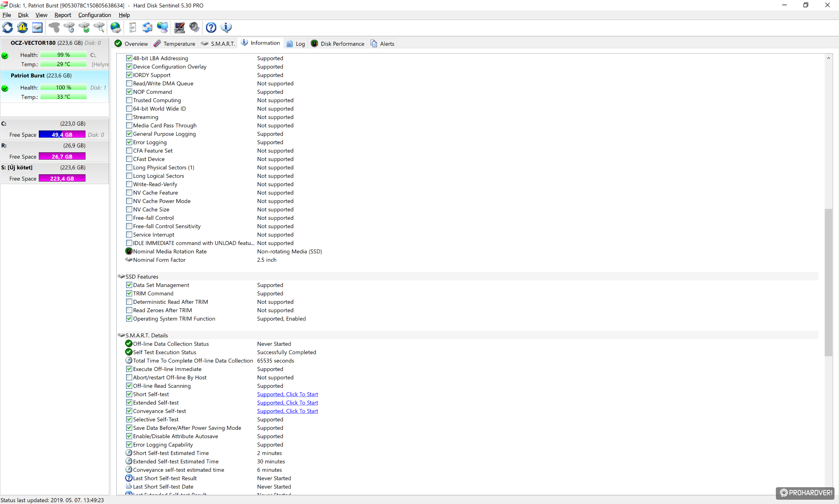Click the clock icon beside Short Self-test Estimated Time
The image size is (839, 504).
point(129,453)
